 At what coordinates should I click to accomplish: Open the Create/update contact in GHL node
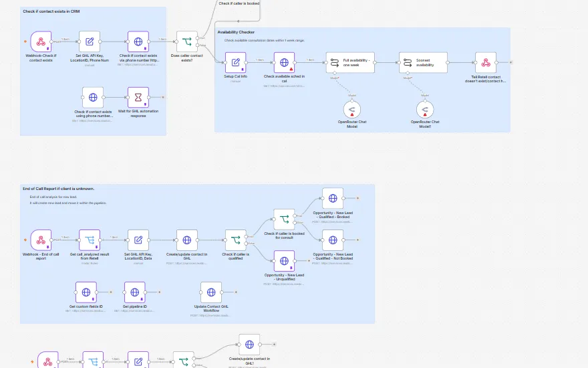(x=186, y=240)
